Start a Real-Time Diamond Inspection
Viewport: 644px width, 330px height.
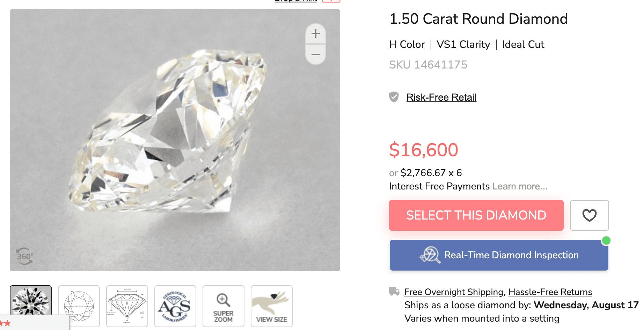tap(498, 255)
